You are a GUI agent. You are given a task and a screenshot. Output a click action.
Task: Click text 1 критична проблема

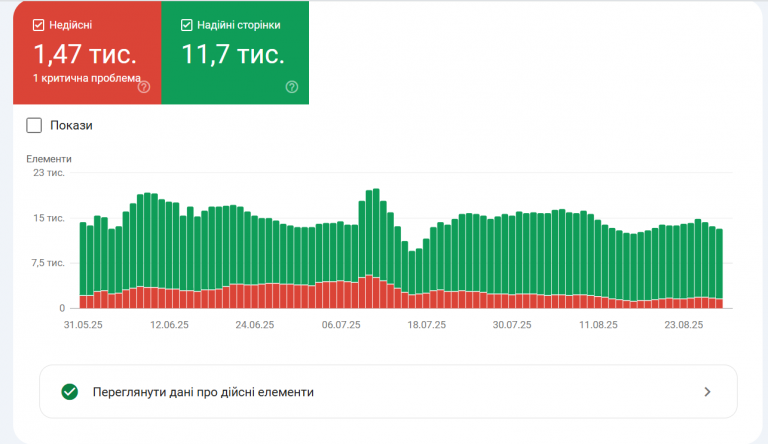click(x=87, y=78)
